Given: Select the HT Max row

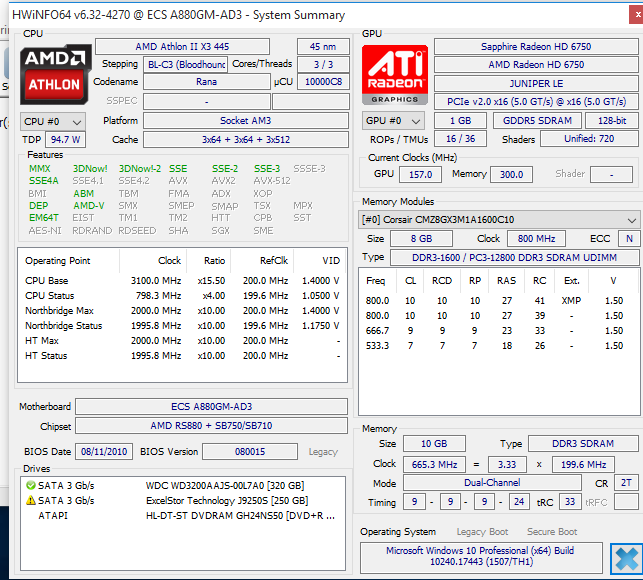Looking at the screenshot, I should 182,341.
